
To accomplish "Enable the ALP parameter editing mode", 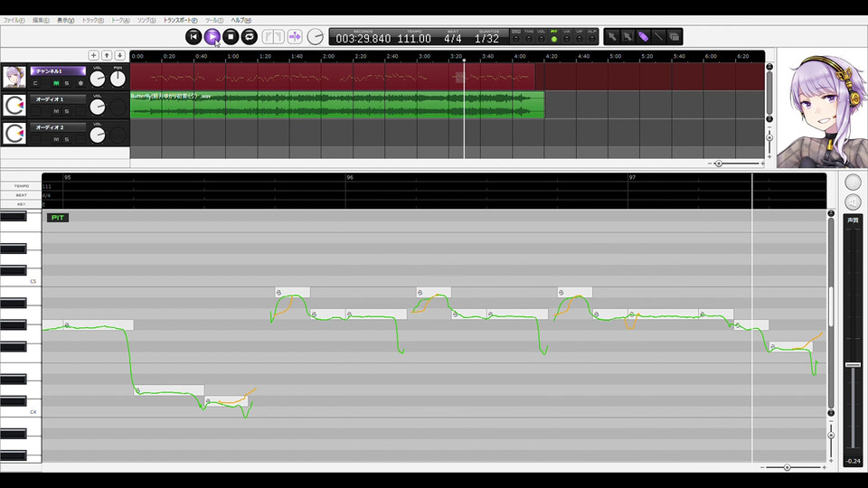I will [592, 36].
